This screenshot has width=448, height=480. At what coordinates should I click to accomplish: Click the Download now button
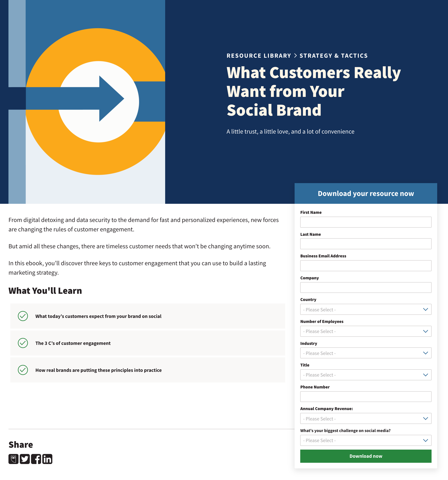(365, 456)
